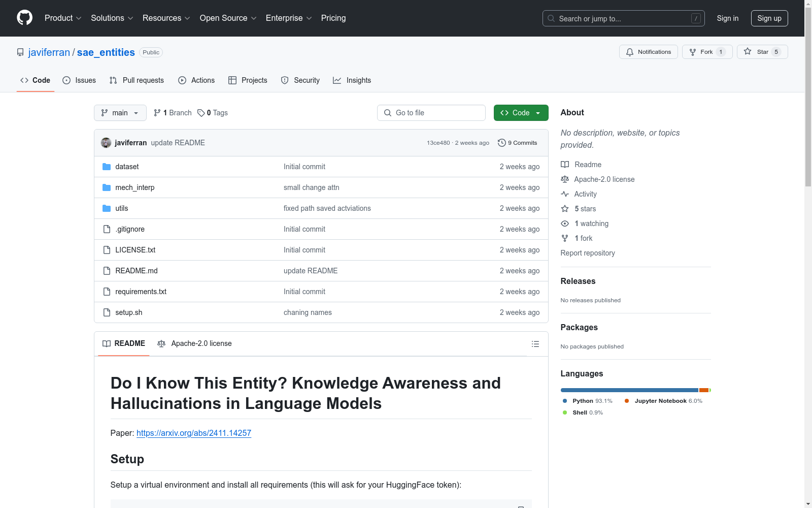Click the star icon on Star button

click(748, 51)
